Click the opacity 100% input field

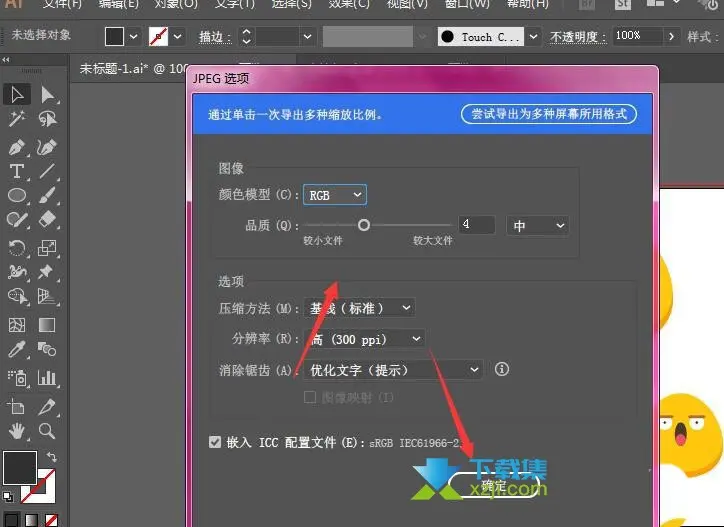click(637, 36)
